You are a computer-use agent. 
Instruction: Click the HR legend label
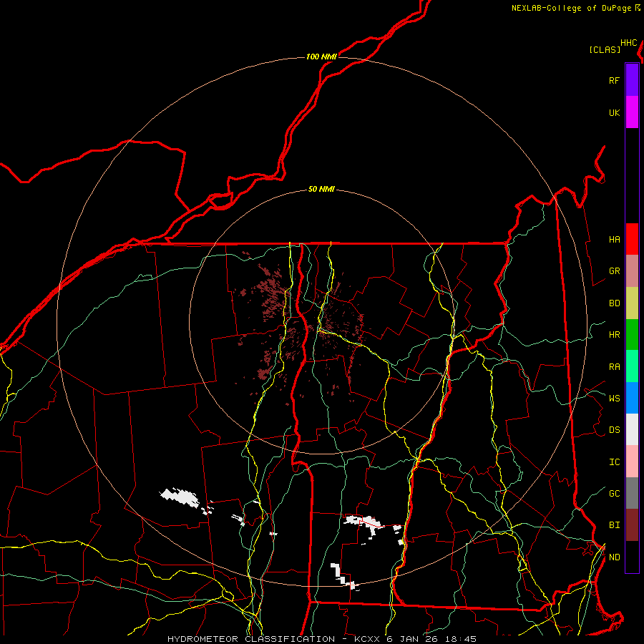(x=614, y=334)
